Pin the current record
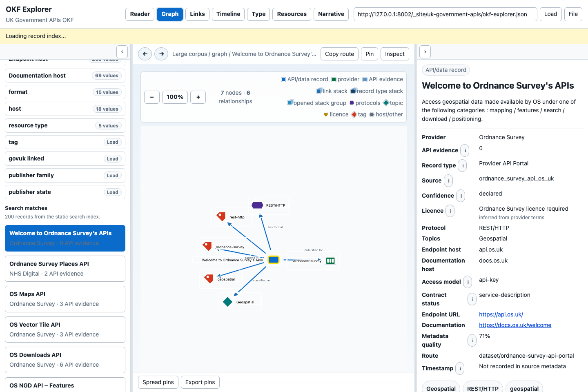This screenshot has height=392, width=588. (370, 54)
